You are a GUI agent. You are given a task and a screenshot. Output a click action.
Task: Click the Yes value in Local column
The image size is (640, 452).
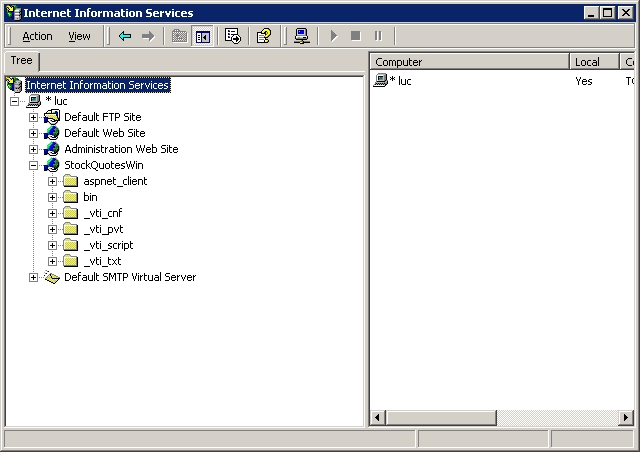[x=584, y=81]
